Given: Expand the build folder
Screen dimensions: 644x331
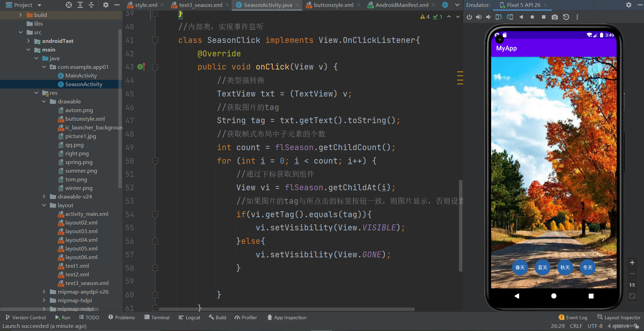Looking at the screenshot, I should [20, 15].
